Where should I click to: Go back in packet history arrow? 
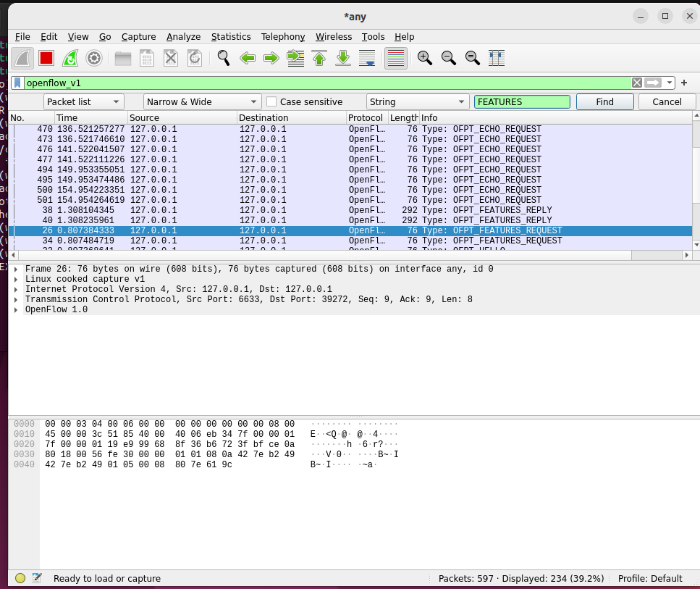coord(248,58)
